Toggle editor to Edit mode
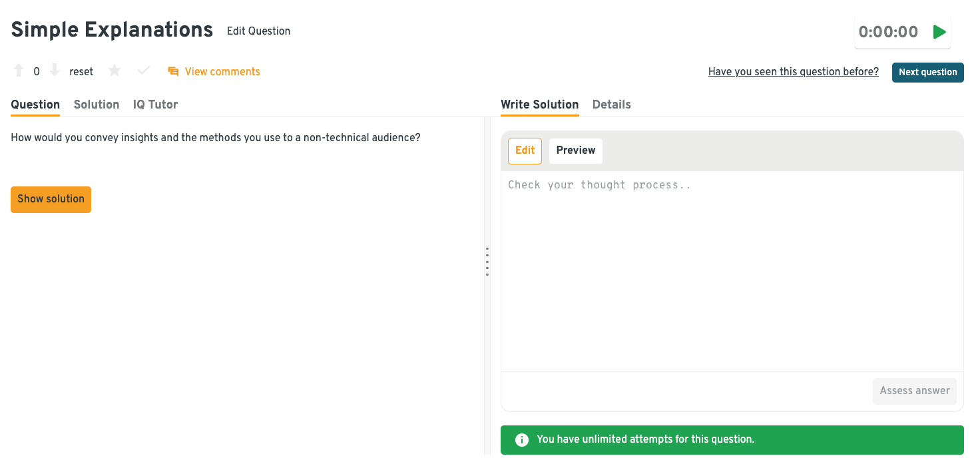Screen dimensions: 980x468 point(525,150)
